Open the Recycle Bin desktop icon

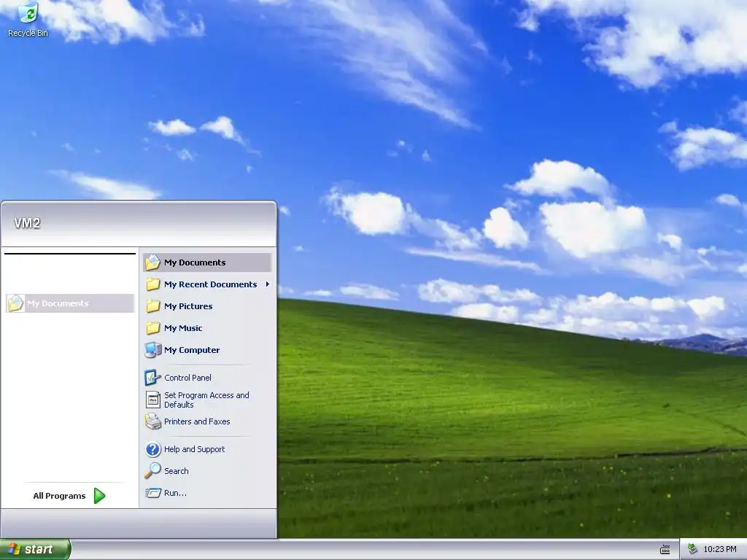coord(28,19)
